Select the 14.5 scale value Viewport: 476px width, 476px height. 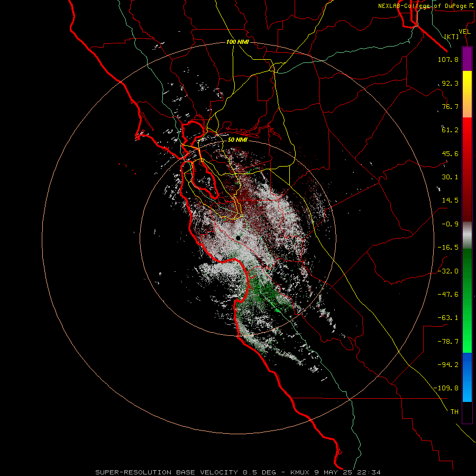(x=450, y=200)
